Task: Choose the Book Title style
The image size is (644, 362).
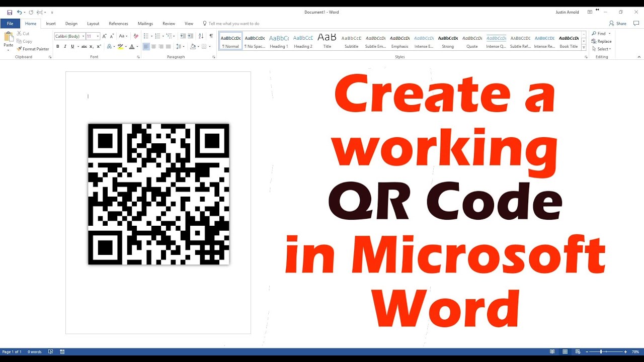Action: pos(569,41)
